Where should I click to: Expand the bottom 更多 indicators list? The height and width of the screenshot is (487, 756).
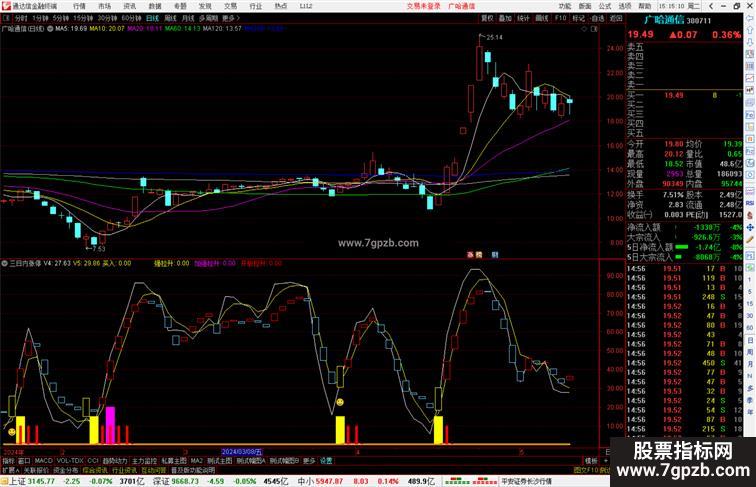click(309, 461)
